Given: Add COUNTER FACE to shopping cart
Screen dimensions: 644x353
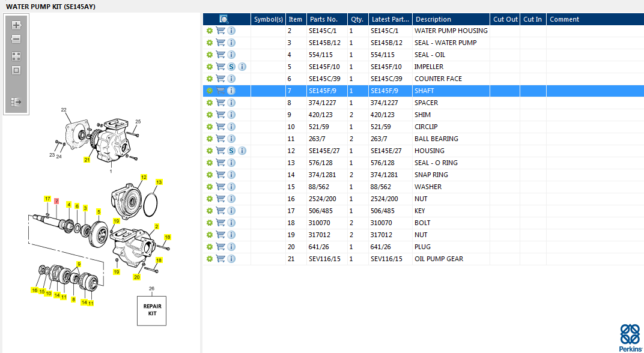Looking at the screenshot, I should tap(220, 79).
